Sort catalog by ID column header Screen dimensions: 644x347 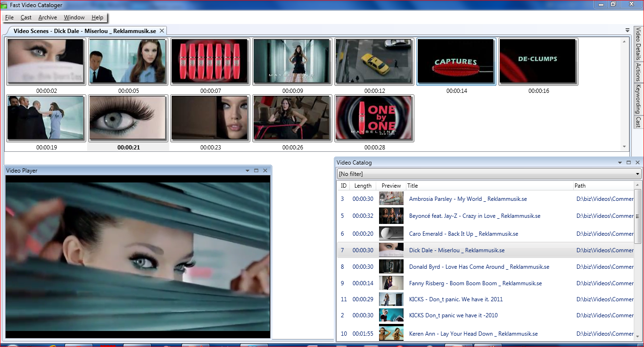click(x=344, y=186)
